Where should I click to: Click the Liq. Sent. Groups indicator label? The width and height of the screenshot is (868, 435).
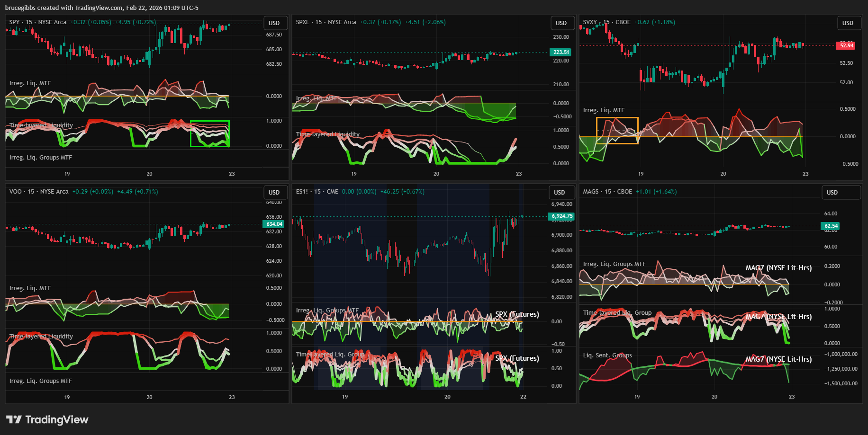click(x=607, y=355)
